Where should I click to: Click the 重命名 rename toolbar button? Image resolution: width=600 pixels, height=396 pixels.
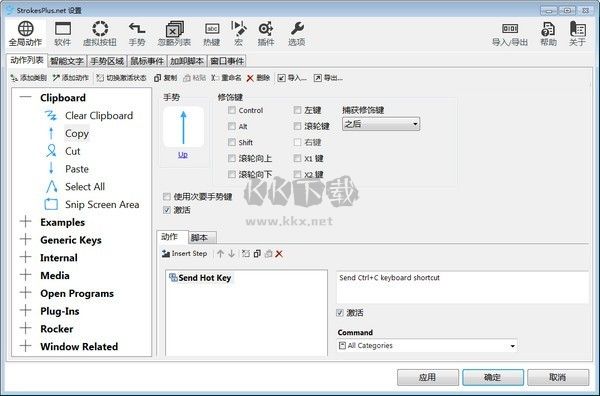226,78
